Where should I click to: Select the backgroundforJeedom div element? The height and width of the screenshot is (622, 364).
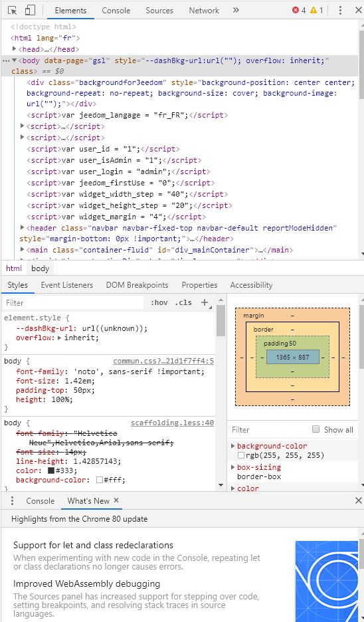tap(191, 93)
